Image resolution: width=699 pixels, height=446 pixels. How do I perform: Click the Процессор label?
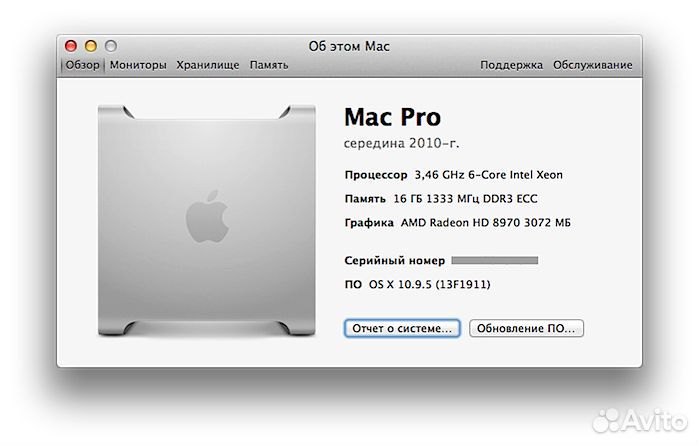[x=376, y=175]
